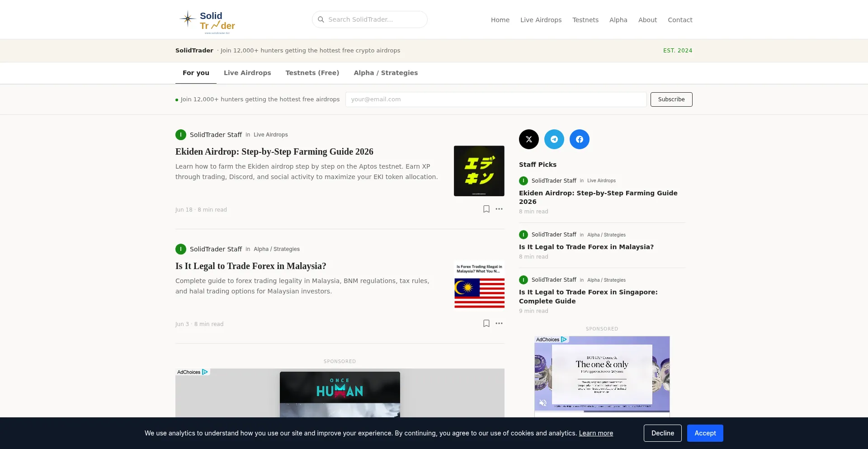868x449 pixels.
Task: Open Staff Pick Forex in Malaysia title
Action: 586,247
